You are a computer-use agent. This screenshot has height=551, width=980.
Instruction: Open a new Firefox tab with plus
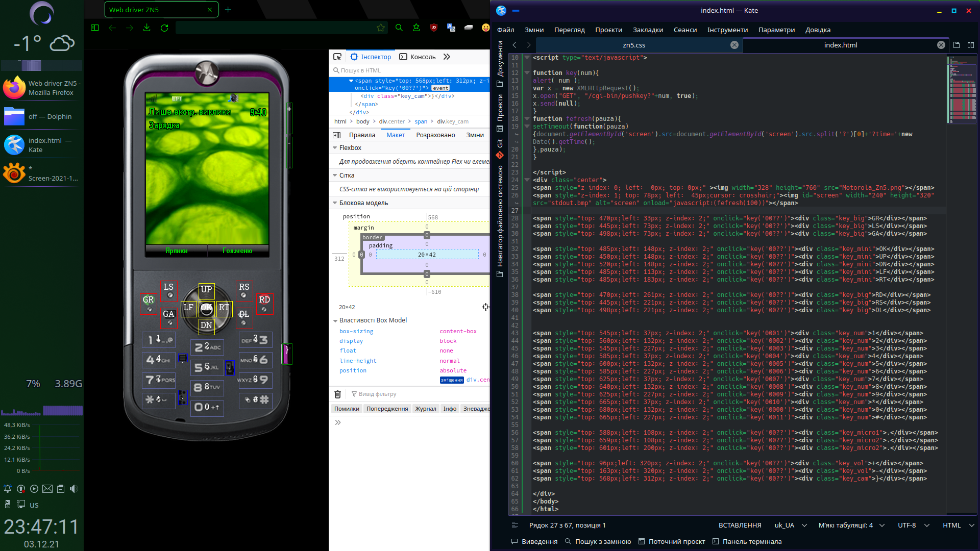pos(228,10)
